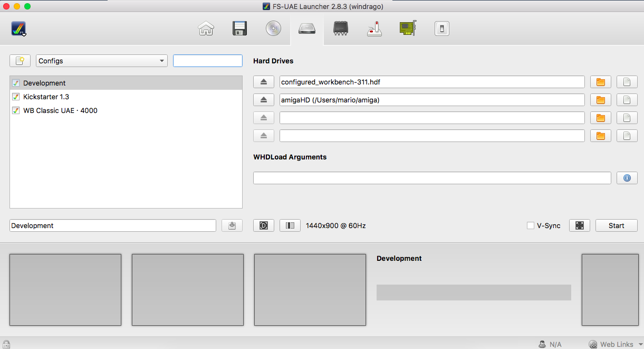Click the third screenshot placeholder thumbnail
The height and width of the screenshot is (349, 644).
(x=310, y=290)
